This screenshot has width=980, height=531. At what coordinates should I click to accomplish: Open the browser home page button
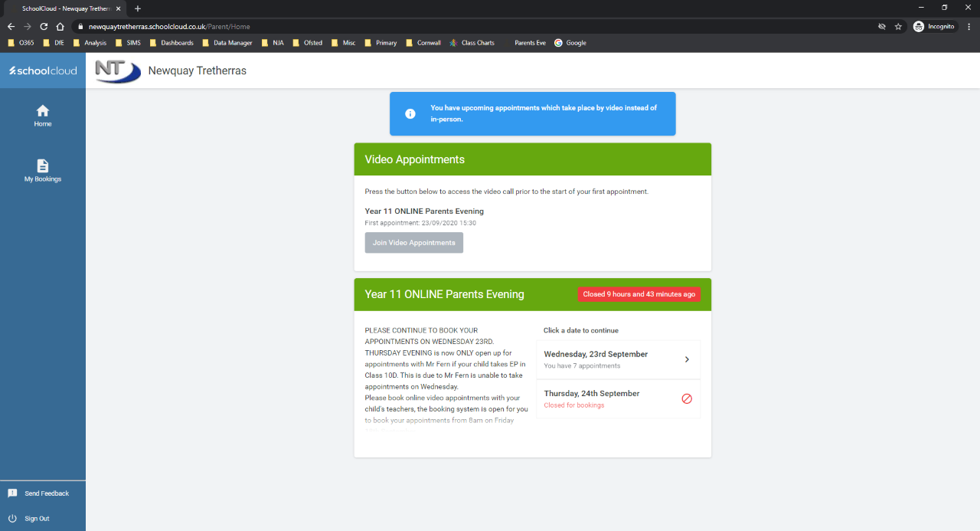coord(60,26)
